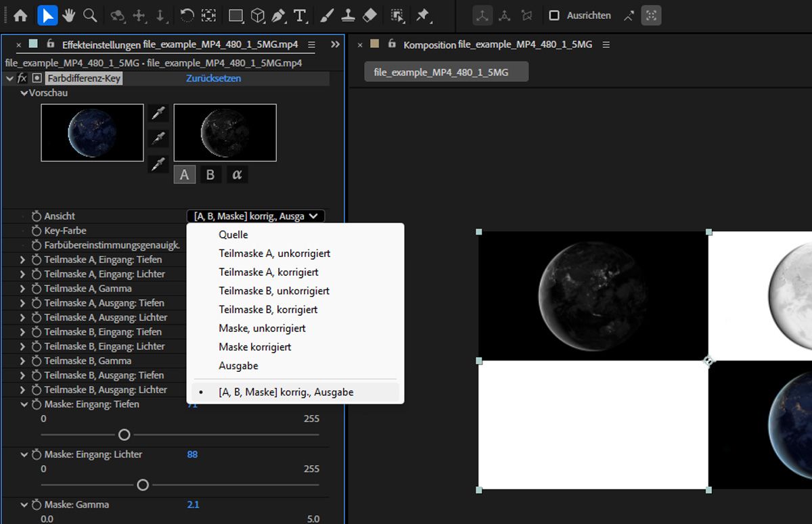Image resolution: width=812 pixels, height=524 pixels.
Task: Click Zurücksetzen to reset the effect
Action: point(213,78)
